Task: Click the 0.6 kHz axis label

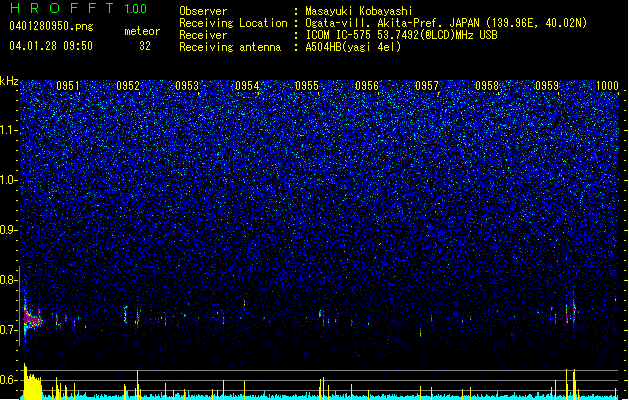Action: pyautogui.click(x=8, y=380)
